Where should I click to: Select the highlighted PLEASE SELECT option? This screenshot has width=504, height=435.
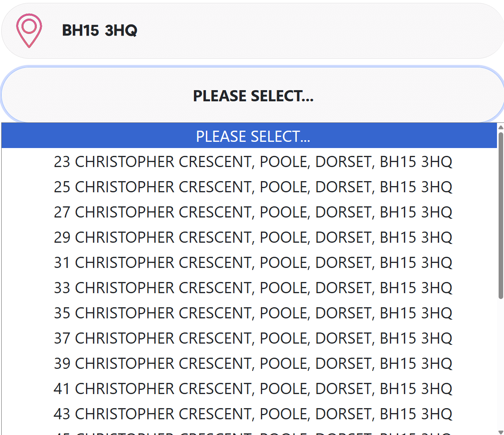click(x=252, y=136)
